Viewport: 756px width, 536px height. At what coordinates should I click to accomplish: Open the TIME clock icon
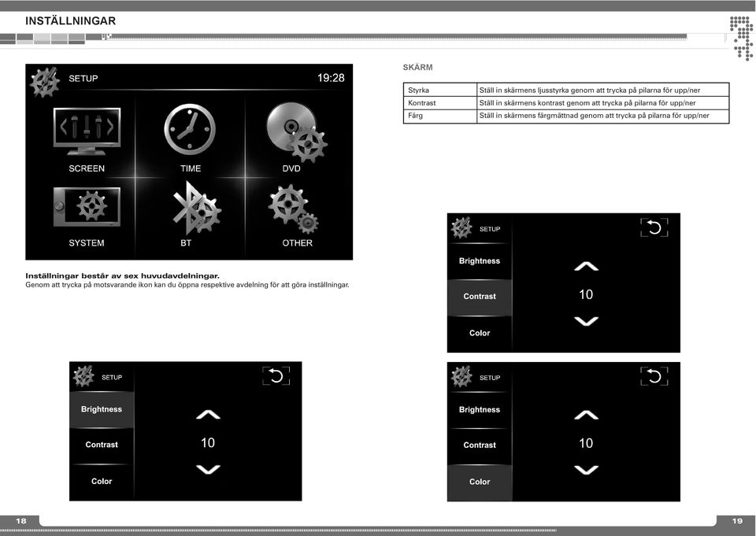(x=190, y=129)
